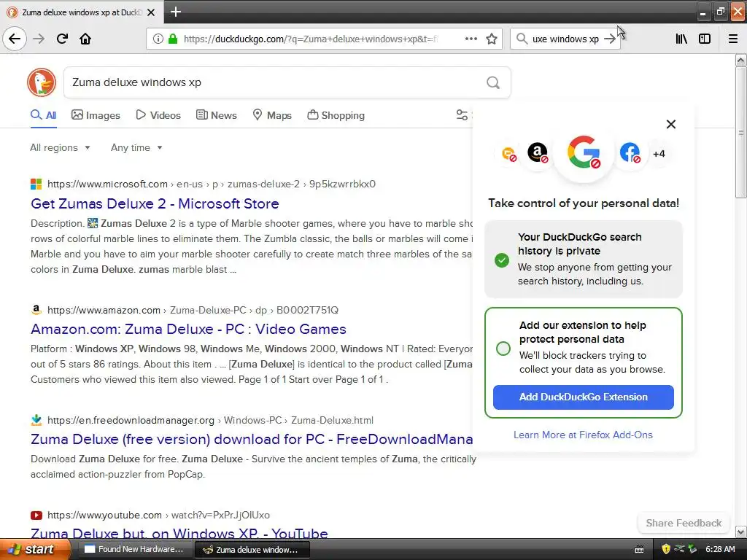Open Get Zumas Deluxe 2 Microsoft Store result
Viewport: 747px width, 560px height.
click(155, 204)
